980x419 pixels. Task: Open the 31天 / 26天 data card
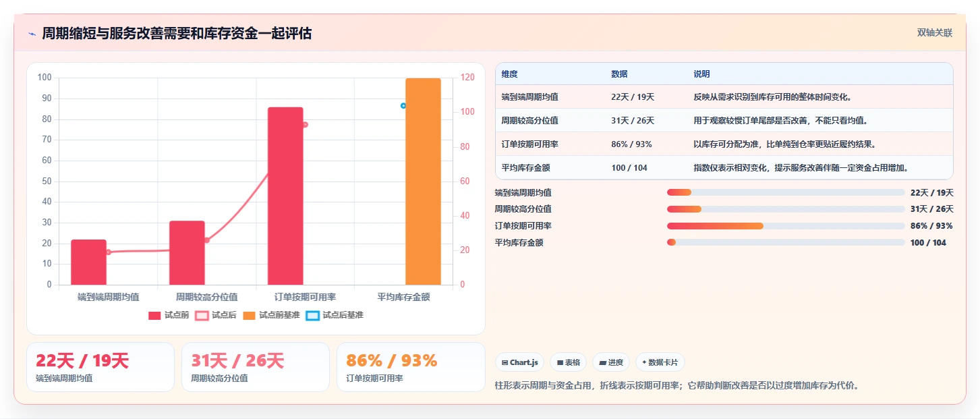(x=256, y=367)
